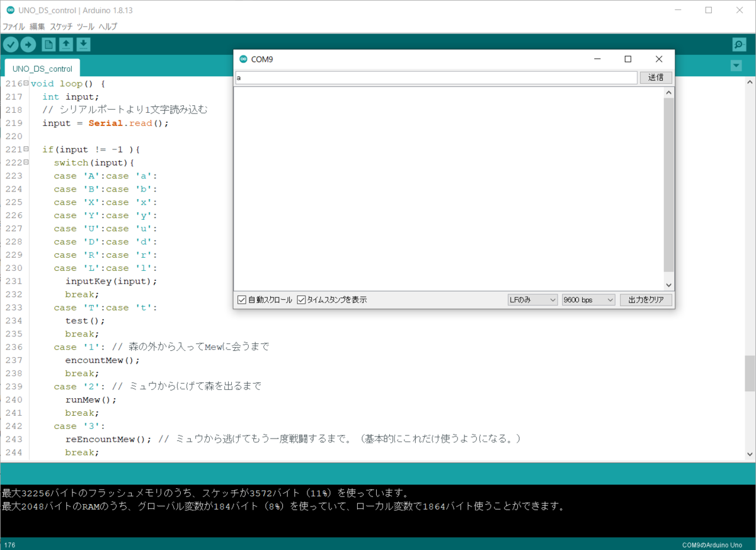The image size is (756, 550).
Task: Open the ファイル menu
Action: [14, 26]
